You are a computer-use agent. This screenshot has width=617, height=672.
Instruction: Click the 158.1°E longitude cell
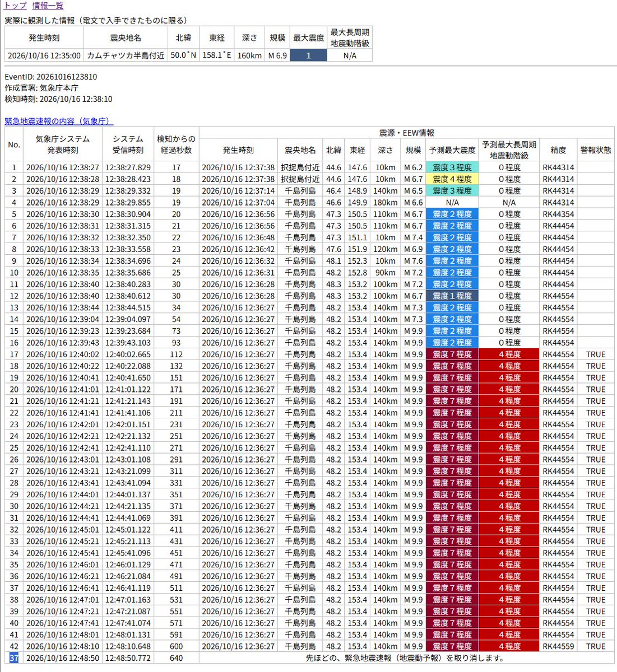tap(217, 55)
